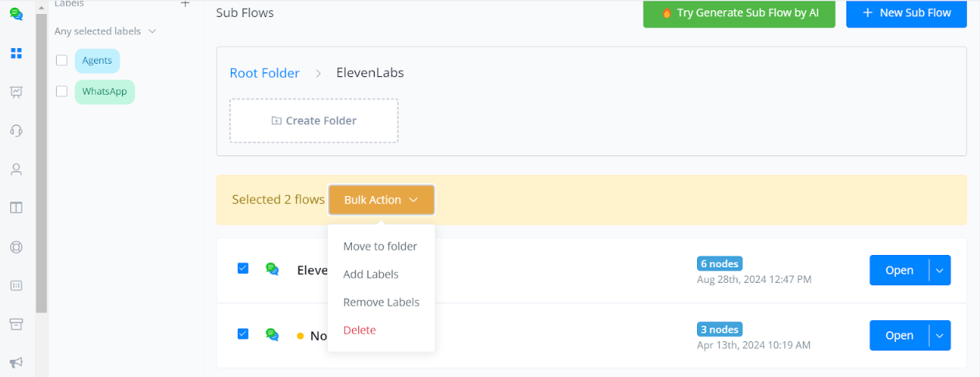This screenshot has height=377, width=980.
Task: Click the lifebuoy support icon
Action: [x=16, y=246]
